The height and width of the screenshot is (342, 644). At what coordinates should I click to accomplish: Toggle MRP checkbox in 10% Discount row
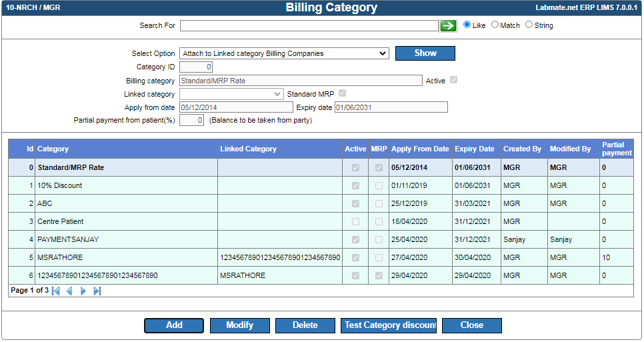click(x=379, y=185)
